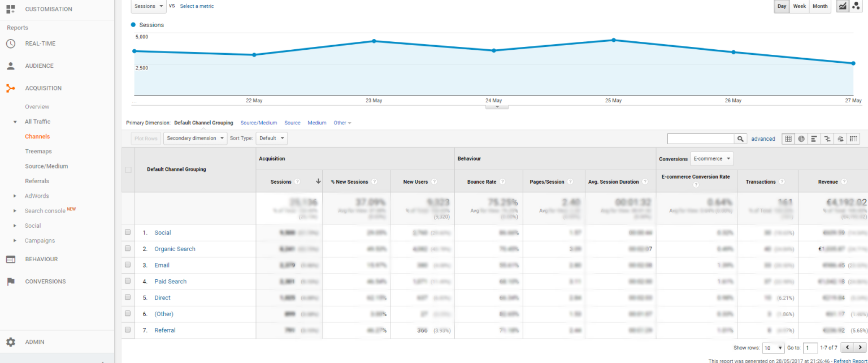Switch the chart to Month view
The image size is (868, 363).
pyautogui.click(x=820, y=6)
